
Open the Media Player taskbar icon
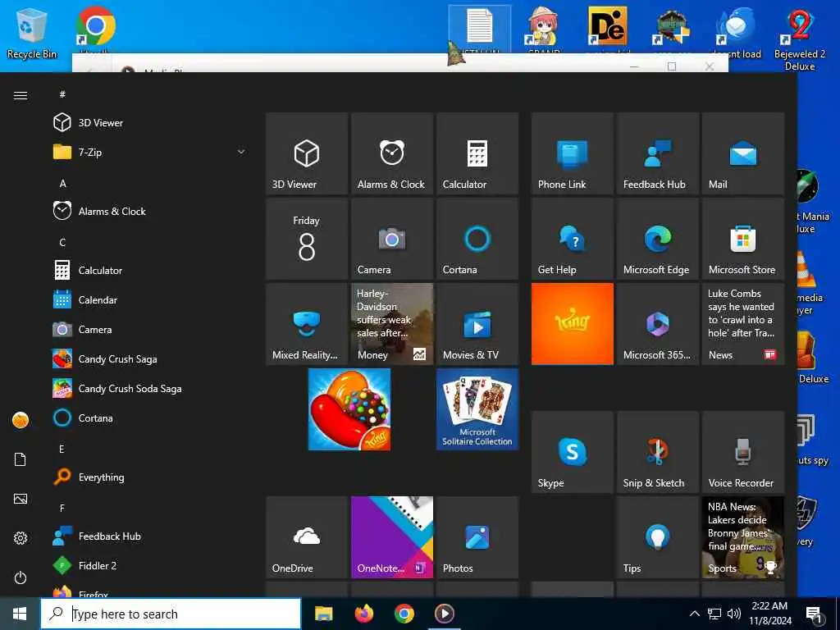pos(444,614)
